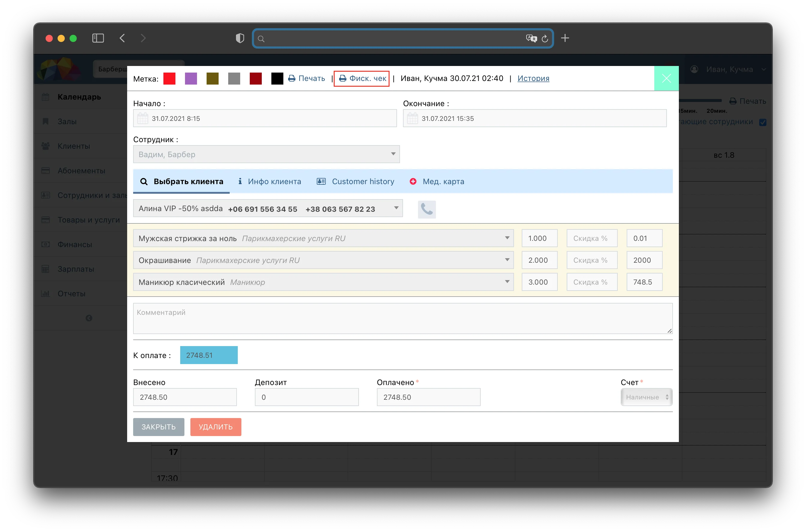Select the Выбрать клиента tab
This screenshot has width=806, height=532.
[x=181, y=181]
